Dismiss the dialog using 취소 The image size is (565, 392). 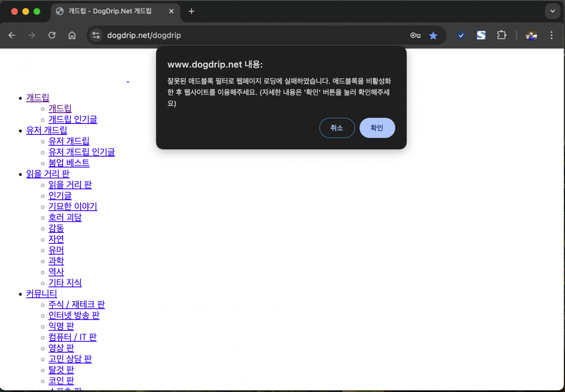click(x=337, y=128)
